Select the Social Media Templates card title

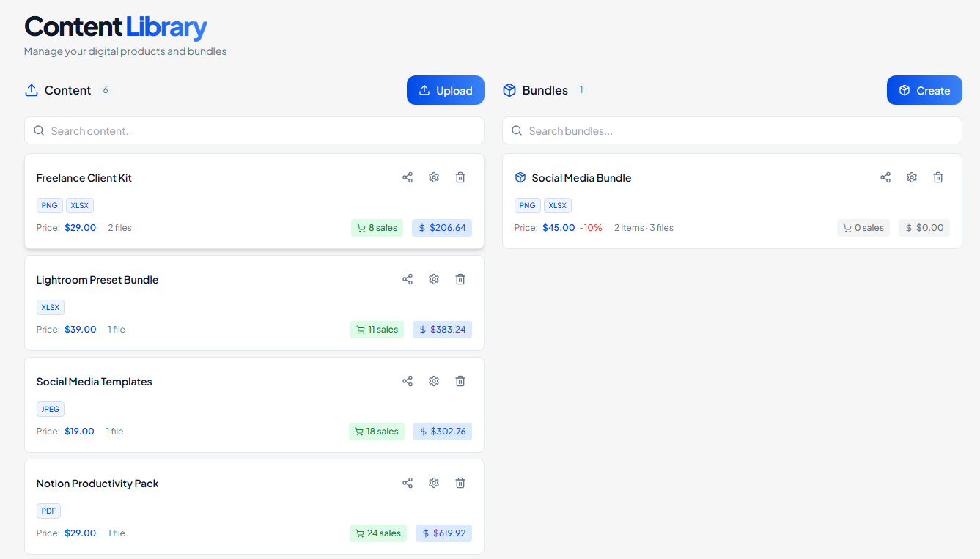[x=95, y=382]
